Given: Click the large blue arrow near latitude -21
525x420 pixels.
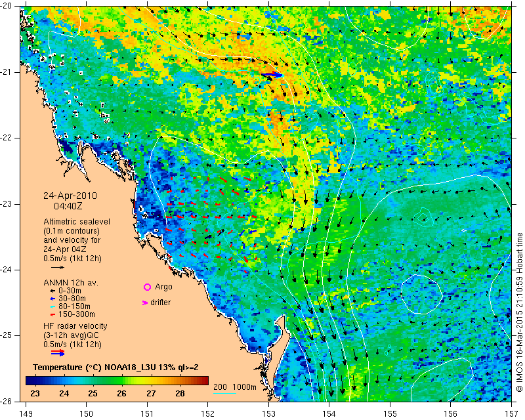Looking at the screenshot, I should [272, 75].
